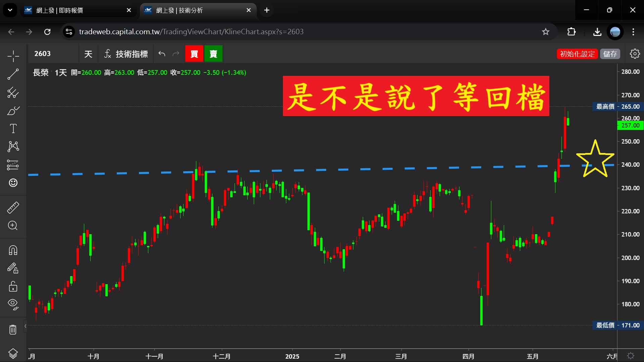The image size is (644, 362).
Task: Open the emoji icons tool
Action: 13,183
